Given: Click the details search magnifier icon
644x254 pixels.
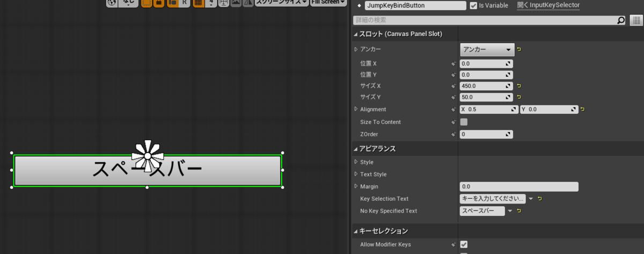Looking at the screenshot, I should click(621, 20).
